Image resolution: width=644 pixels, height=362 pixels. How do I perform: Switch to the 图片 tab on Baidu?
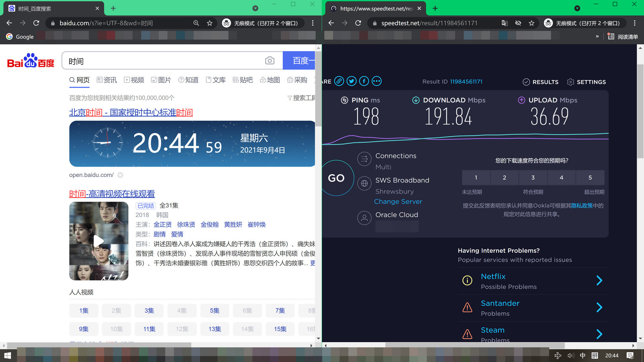(x=161, y=80)
